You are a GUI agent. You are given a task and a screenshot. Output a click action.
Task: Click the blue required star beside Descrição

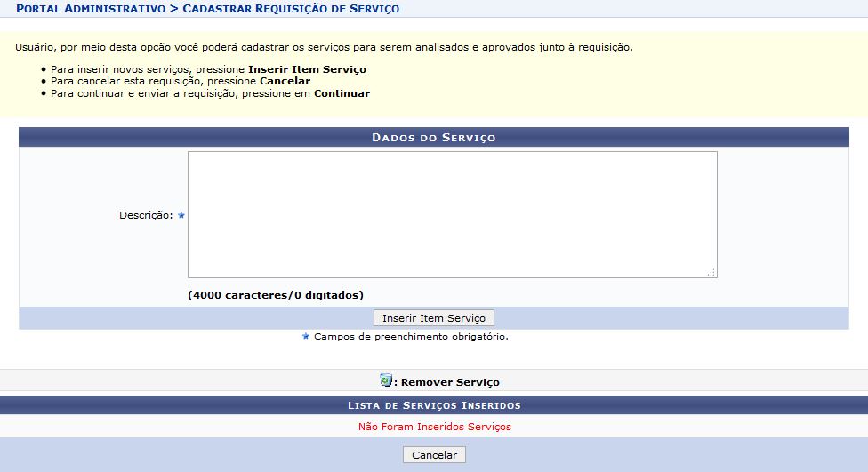tap(181, 215)
